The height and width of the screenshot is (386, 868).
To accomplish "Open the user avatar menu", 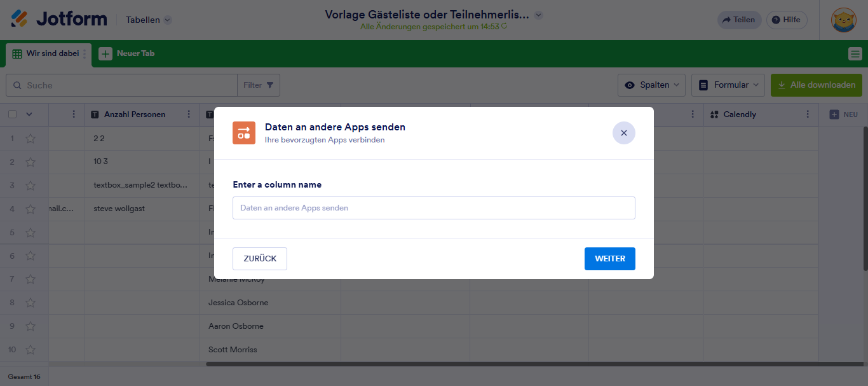I will [x=843, y=20].
